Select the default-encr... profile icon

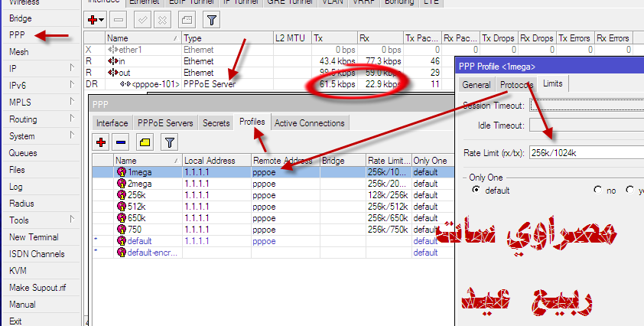point(122,253)
